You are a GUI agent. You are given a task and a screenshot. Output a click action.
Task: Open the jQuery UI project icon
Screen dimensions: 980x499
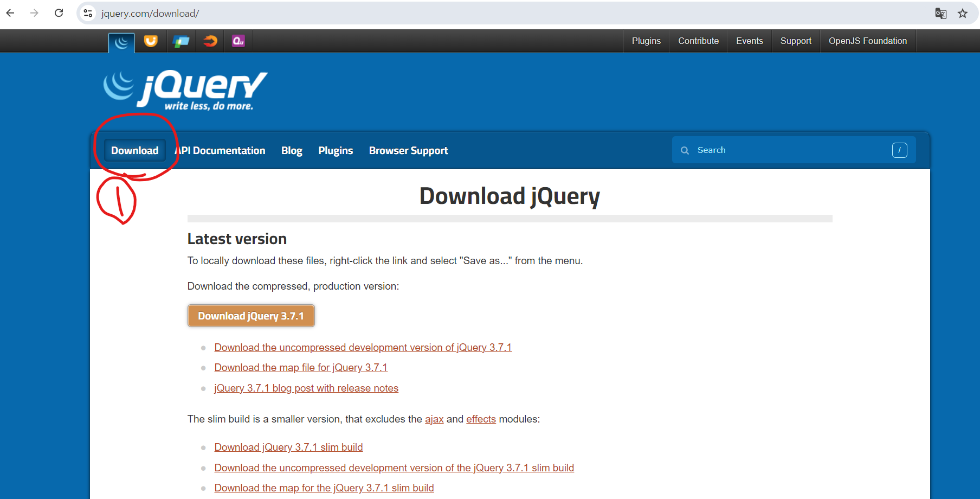pyautogui.click(x=151, y=41)
